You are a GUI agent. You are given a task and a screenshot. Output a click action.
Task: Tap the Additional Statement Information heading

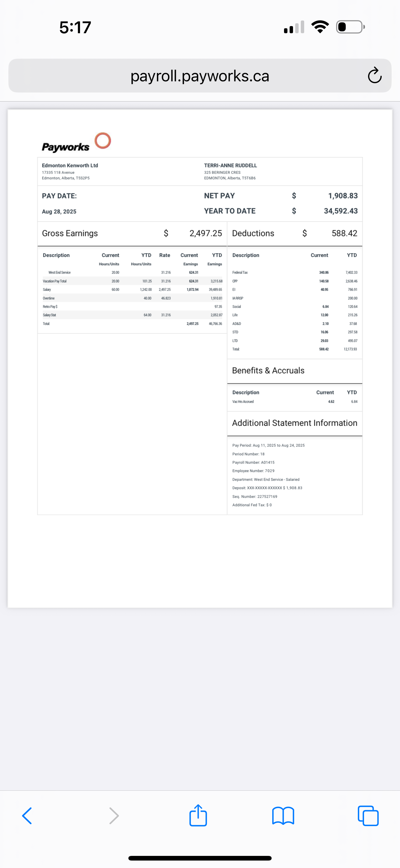[294, 423]
